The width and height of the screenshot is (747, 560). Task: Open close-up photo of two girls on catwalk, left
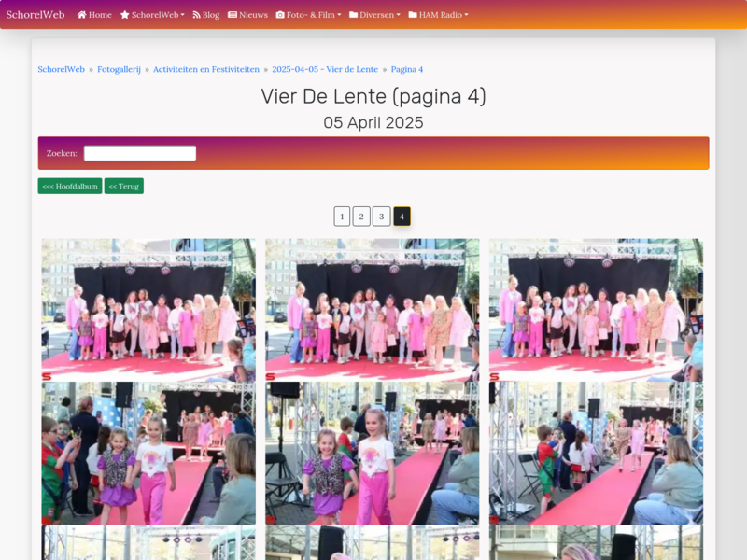tap(148, 453)
